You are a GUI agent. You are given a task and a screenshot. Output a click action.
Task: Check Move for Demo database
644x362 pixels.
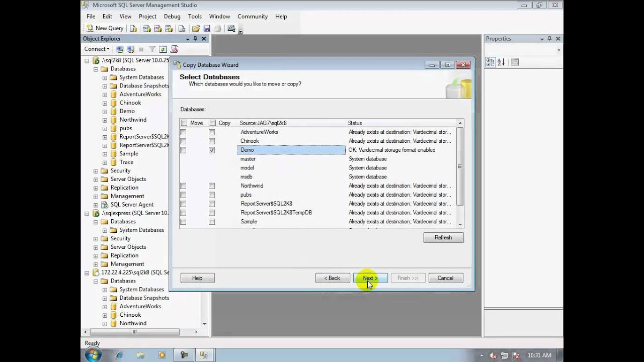click(183, 150)
